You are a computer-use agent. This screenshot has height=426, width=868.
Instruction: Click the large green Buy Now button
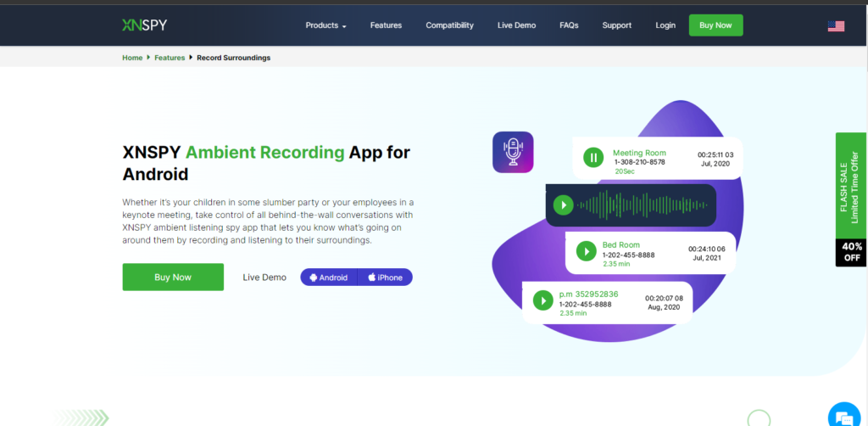[x=173, y=277]
